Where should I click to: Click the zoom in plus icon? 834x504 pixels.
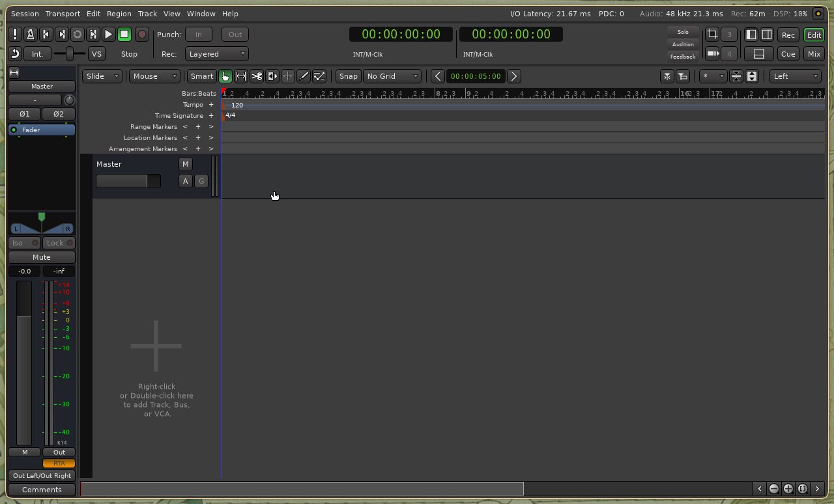[x=788, y=488]
